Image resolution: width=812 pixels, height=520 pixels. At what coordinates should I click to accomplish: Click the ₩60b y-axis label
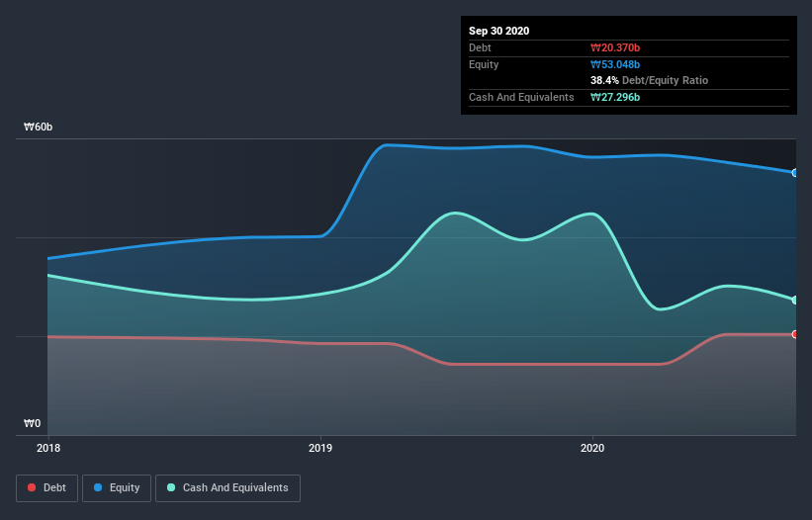pyautogui.click(x=38, y=127)
